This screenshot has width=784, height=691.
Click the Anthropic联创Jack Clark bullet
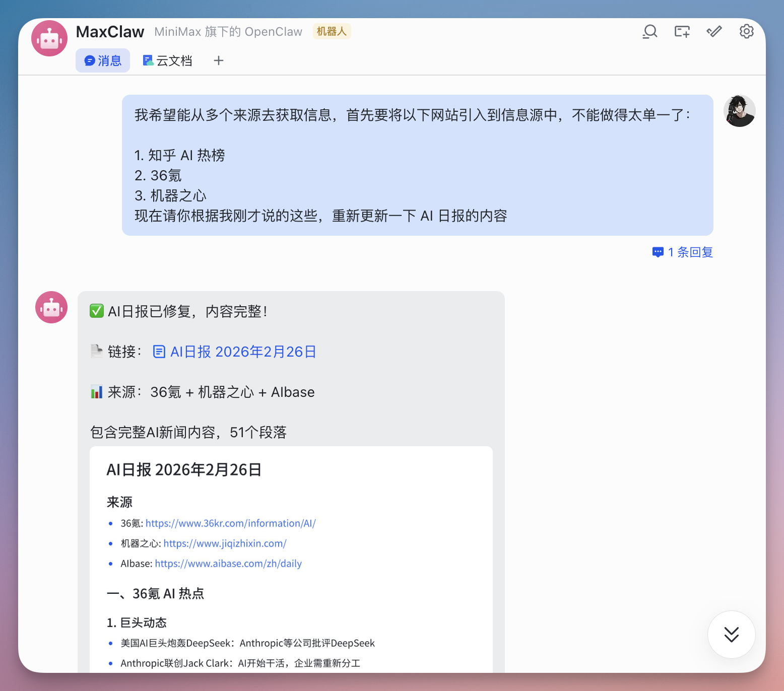(240, 663)
